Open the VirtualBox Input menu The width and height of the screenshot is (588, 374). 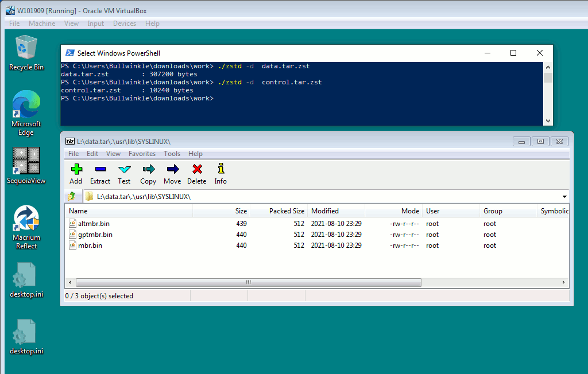96,24
